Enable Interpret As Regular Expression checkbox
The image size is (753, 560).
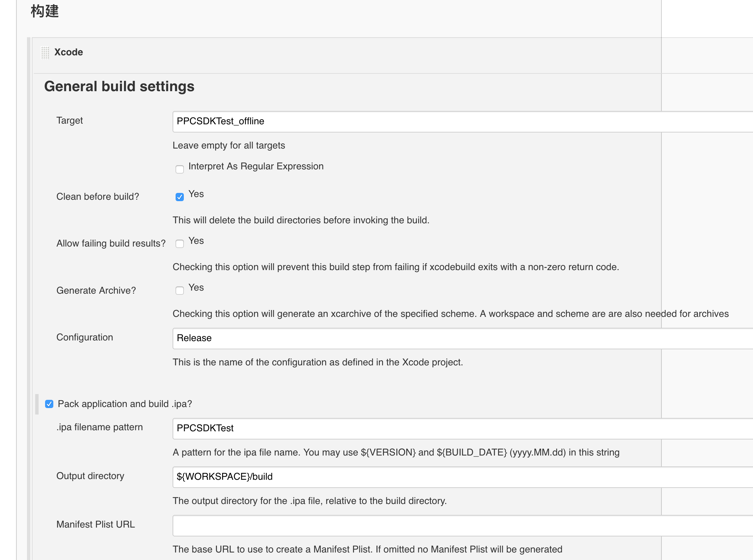point(180,169)
